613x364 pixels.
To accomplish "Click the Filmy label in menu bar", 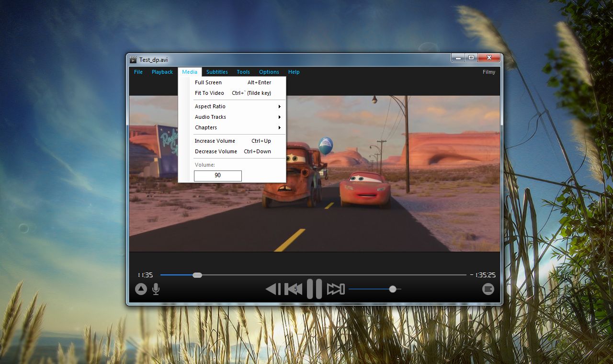I will click(489, 72).
